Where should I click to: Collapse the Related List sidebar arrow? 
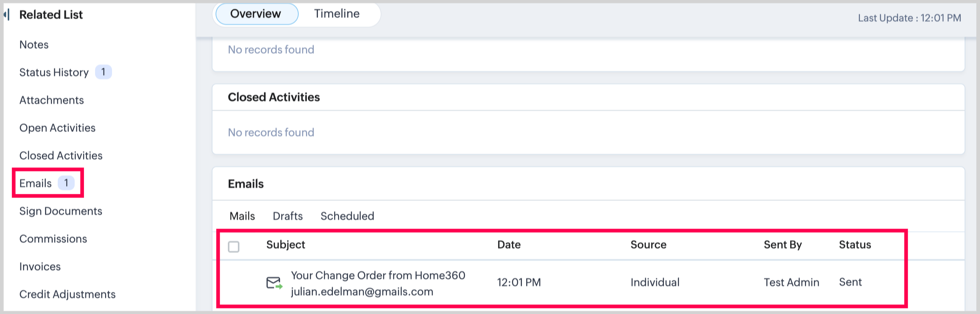tap(7, 15)
